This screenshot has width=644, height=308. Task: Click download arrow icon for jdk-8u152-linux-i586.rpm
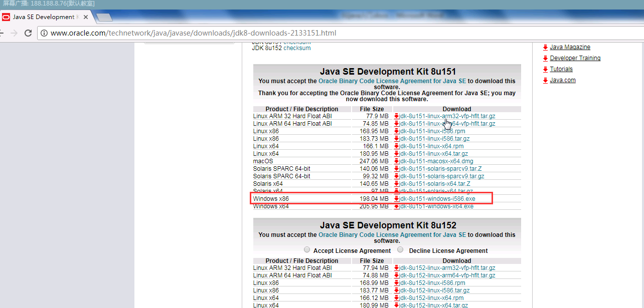pos(397,283)
